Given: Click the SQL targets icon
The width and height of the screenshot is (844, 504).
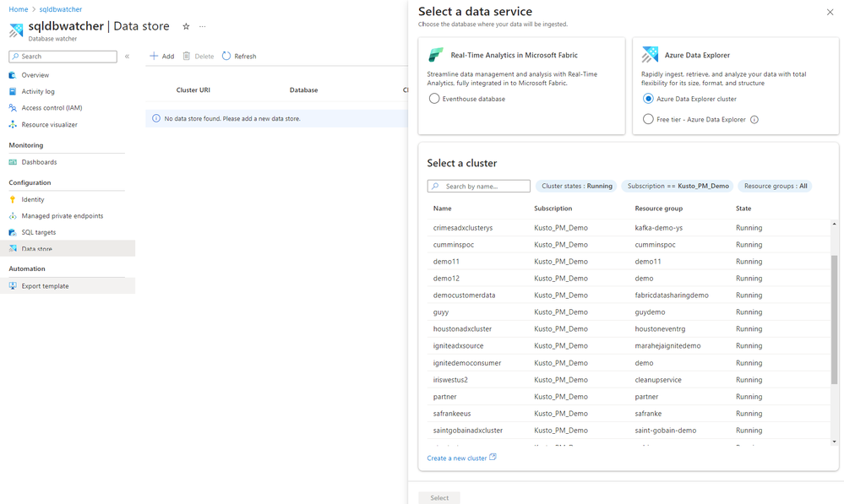Looking at the screenshot, I should pos(13,232).
